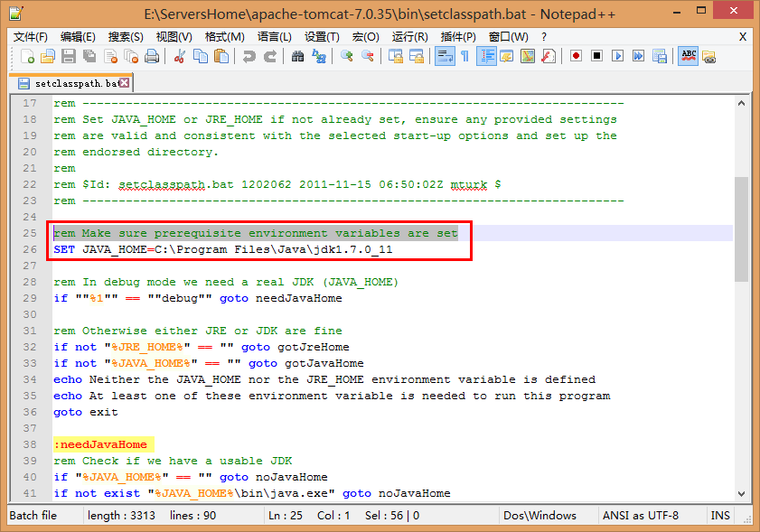760x532 pixels.
Task: Start macro recording with red dot icon
Action: pyautogui.click(x=576, y=56)
